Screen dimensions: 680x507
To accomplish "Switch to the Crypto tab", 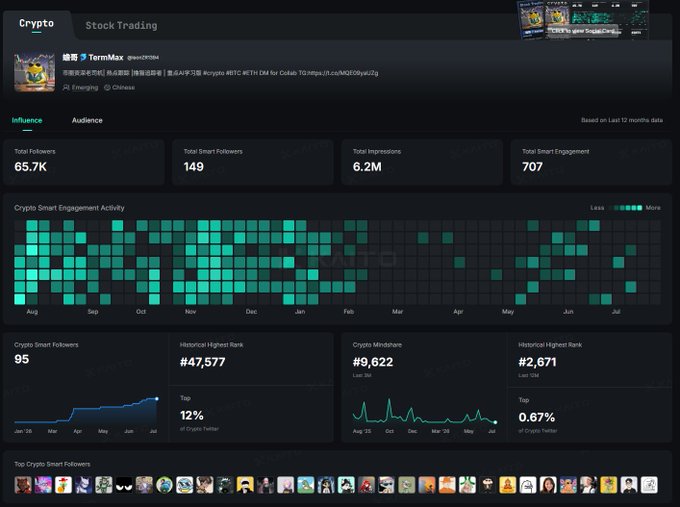I will (x=36, y=23).
